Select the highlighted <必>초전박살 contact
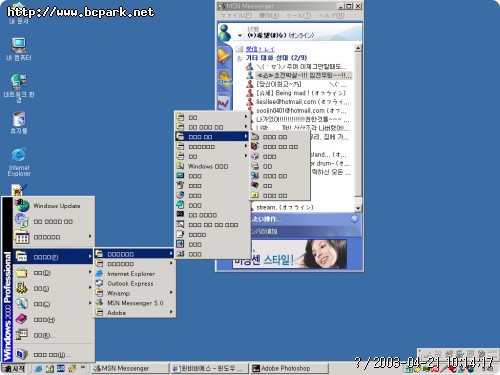Screen dimensions: 500x375 (x=303, y=75)
